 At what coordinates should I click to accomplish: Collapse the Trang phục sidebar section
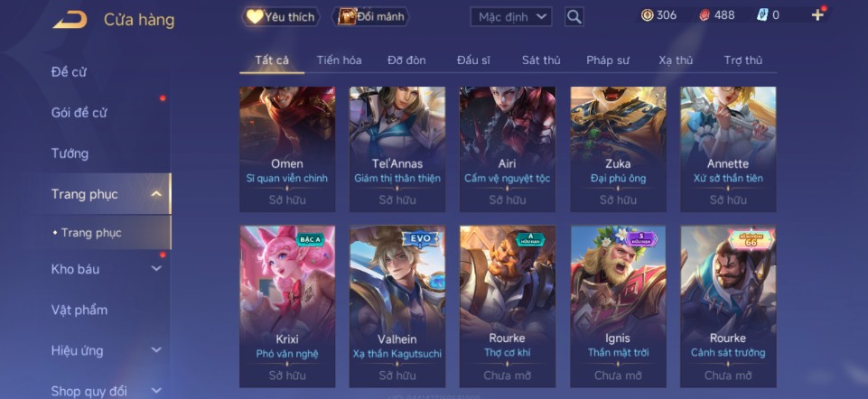(156, 194)
